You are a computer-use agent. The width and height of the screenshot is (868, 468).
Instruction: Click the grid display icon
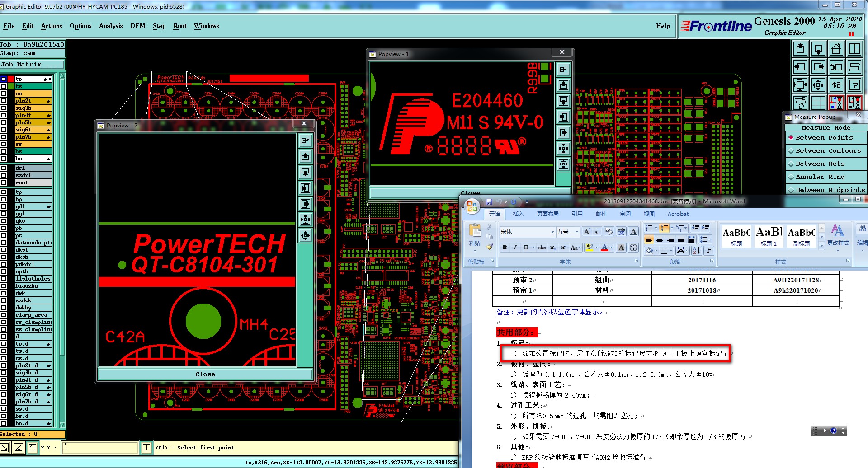pos(818,103)
